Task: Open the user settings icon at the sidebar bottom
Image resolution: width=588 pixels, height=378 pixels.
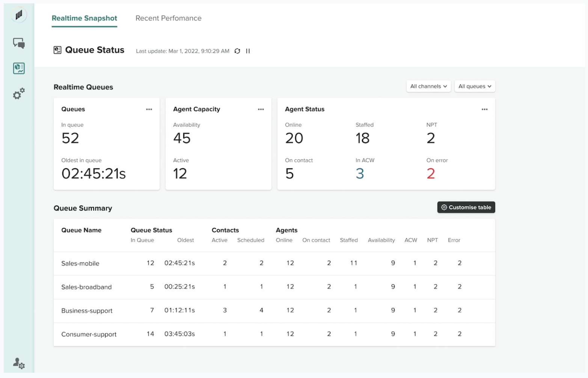Action: (19, 363)
